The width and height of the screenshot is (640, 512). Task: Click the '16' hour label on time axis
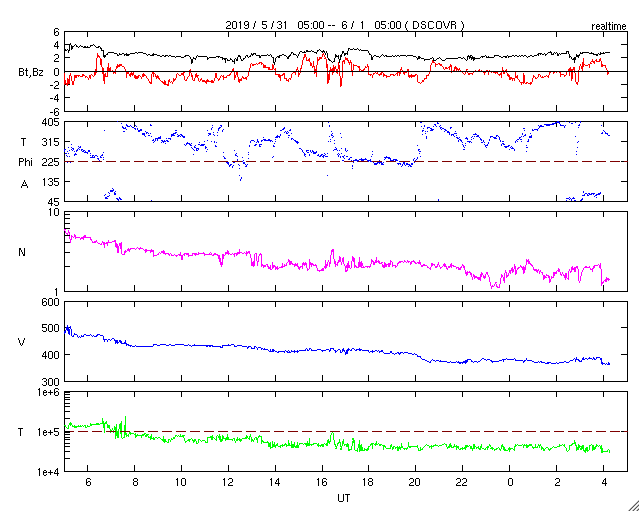322,481
